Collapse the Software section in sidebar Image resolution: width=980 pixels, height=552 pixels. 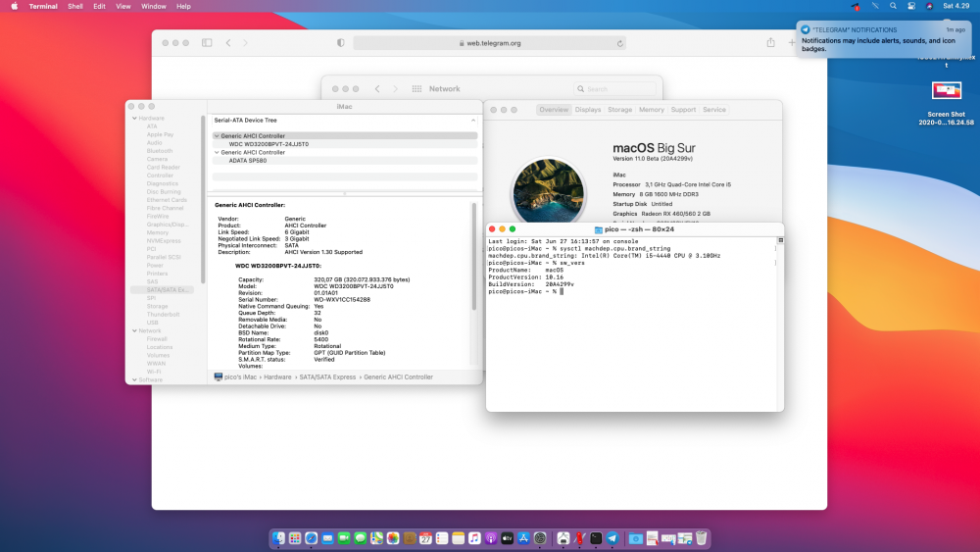134,379
